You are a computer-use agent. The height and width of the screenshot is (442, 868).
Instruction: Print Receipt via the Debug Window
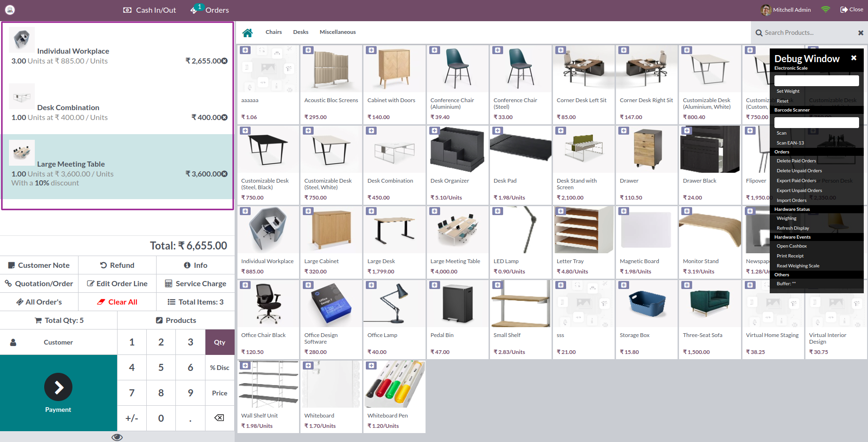pos(790,256)
